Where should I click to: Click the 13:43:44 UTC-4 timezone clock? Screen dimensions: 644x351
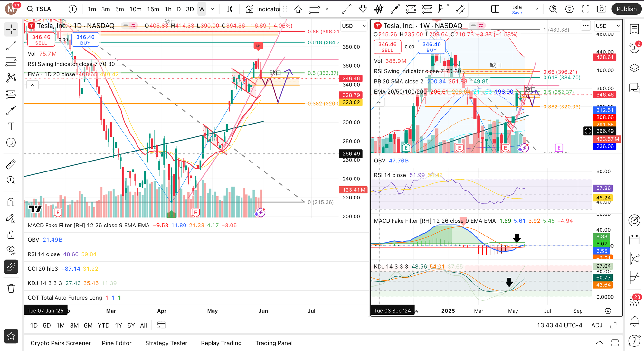(559, 325)
